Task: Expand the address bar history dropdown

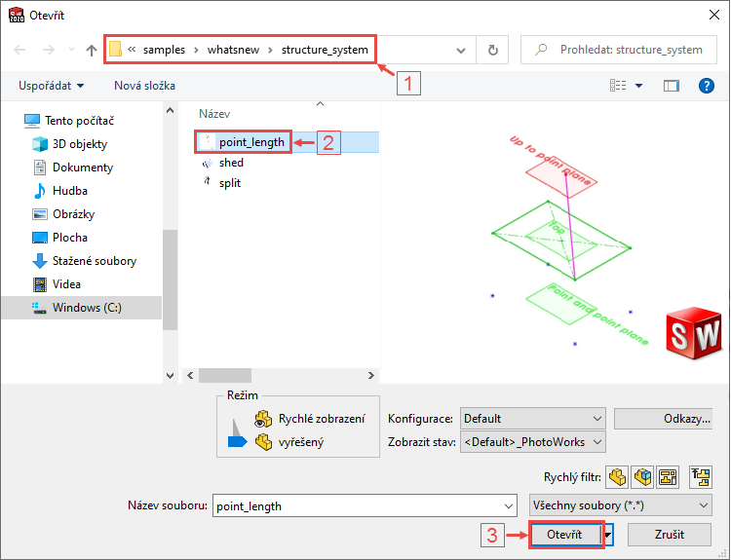Action: click(x=461, y=50)
